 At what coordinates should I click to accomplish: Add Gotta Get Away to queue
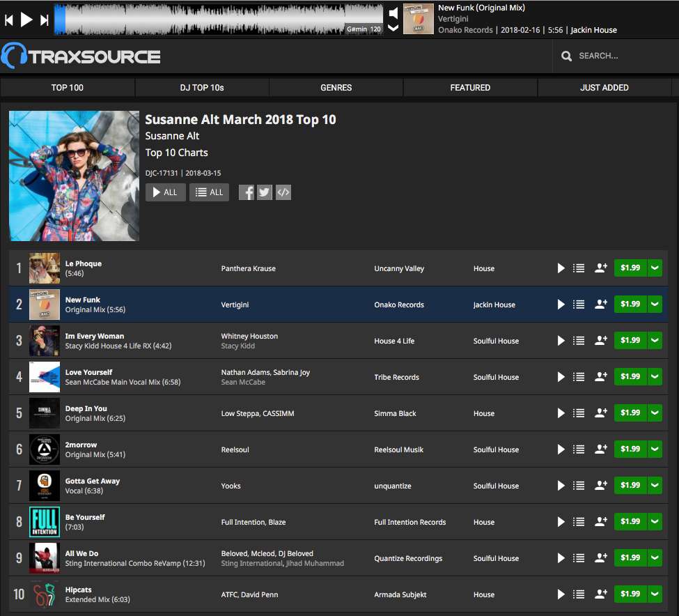click(x=579, y=486)
